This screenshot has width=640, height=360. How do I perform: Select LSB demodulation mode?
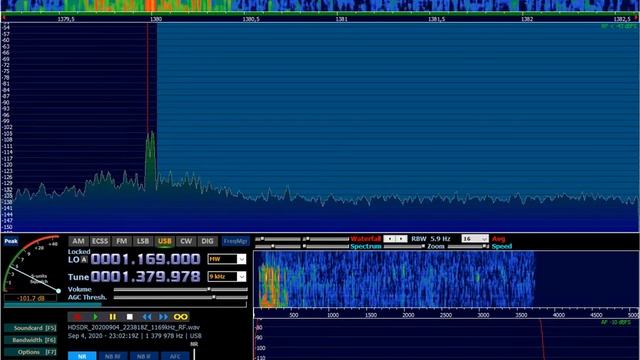coord(143,241)
